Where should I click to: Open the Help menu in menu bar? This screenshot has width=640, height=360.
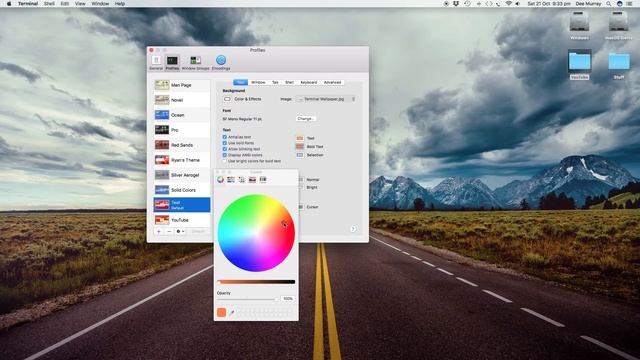click(x=120, y=4)
